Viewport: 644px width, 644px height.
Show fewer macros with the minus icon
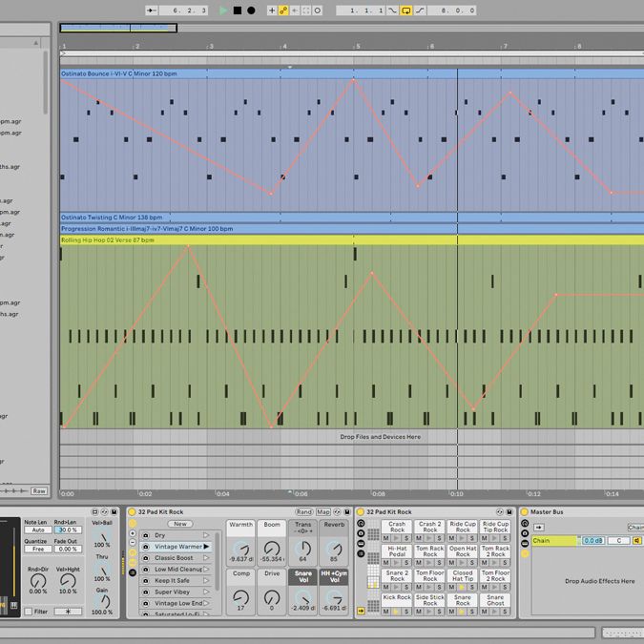(133, 542)
